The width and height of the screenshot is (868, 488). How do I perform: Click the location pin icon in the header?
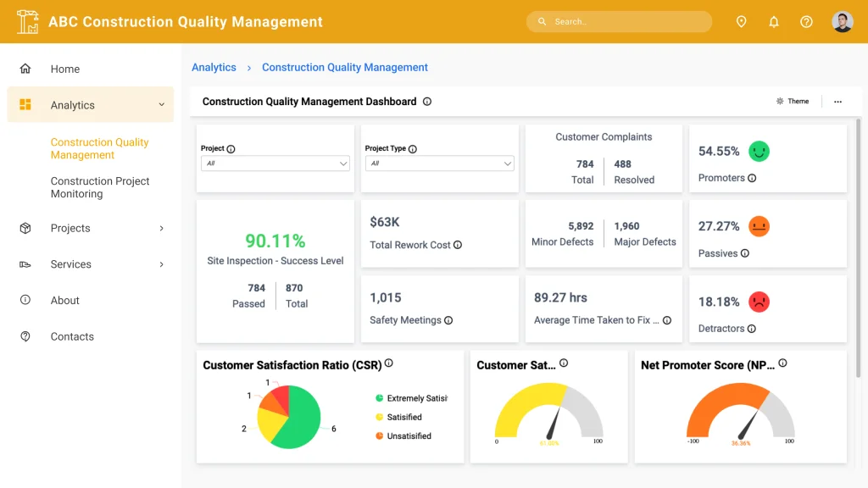[x=741, y=21]
